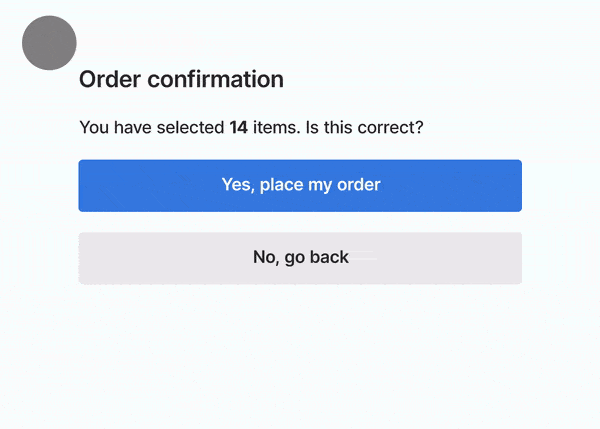The image size is (600, 429).
Task: Confirm the order with the blue button
Action: point(300,185)
